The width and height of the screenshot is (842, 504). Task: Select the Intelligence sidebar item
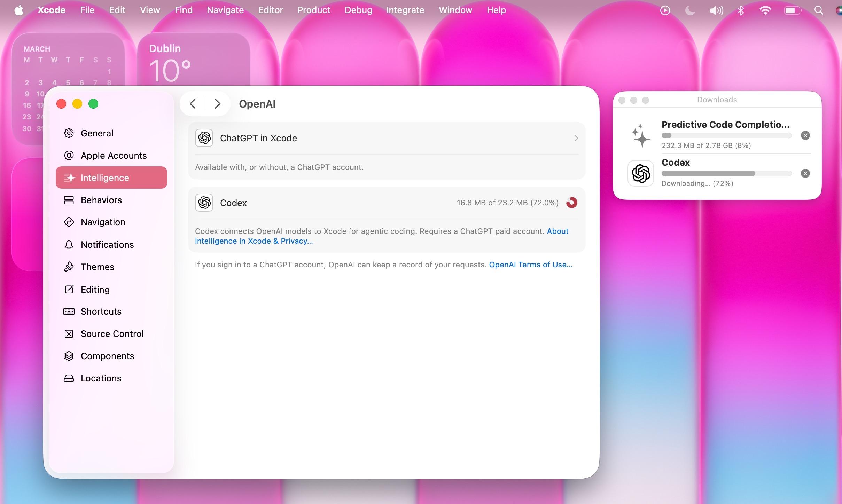pyautogui.click(x=111, y=178)
